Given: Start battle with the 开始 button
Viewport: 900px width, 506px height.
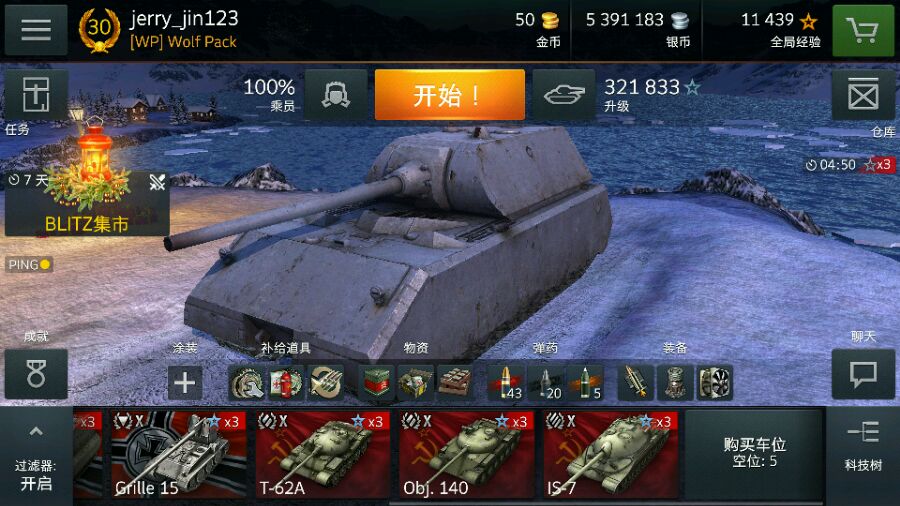Looking at the screenshot, I should click(449, 95).
